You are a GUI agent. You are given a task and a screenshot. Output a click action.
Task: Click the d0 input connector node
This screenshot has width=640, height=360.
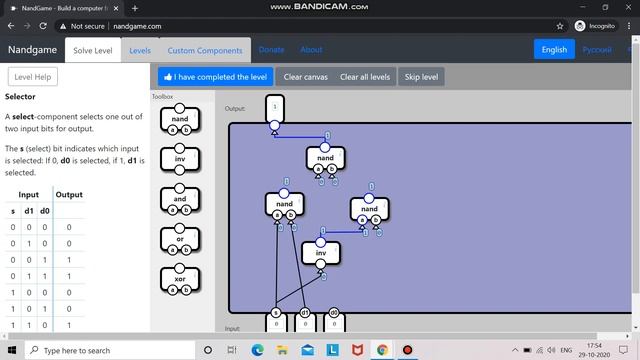(334, 313)
